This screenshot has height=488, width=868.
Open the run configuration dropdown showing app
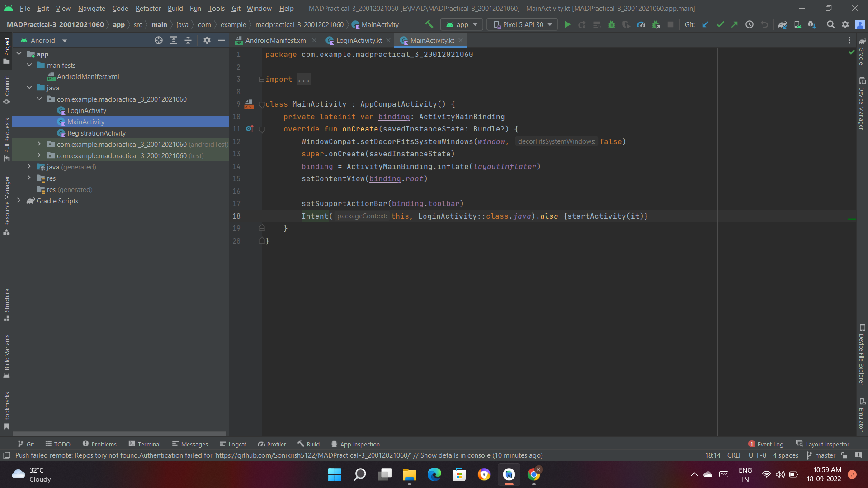click(x=461, y=24)
